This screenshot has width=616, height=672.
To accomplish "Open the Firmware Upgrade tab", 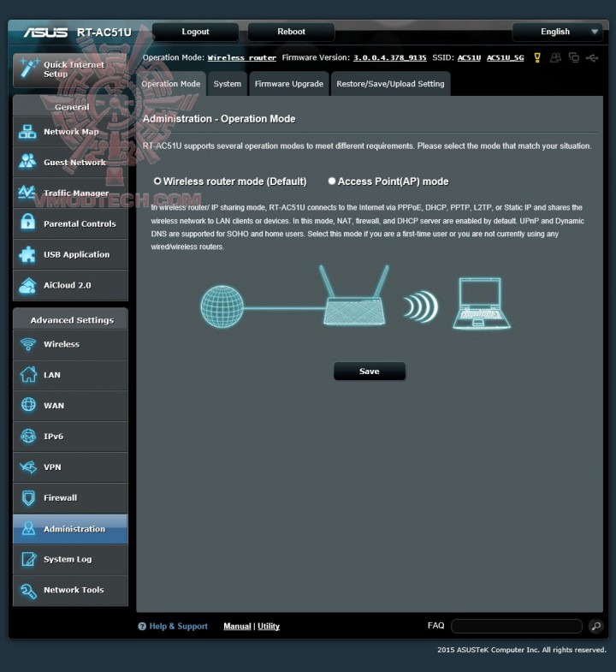I will (x=289, y=84).
